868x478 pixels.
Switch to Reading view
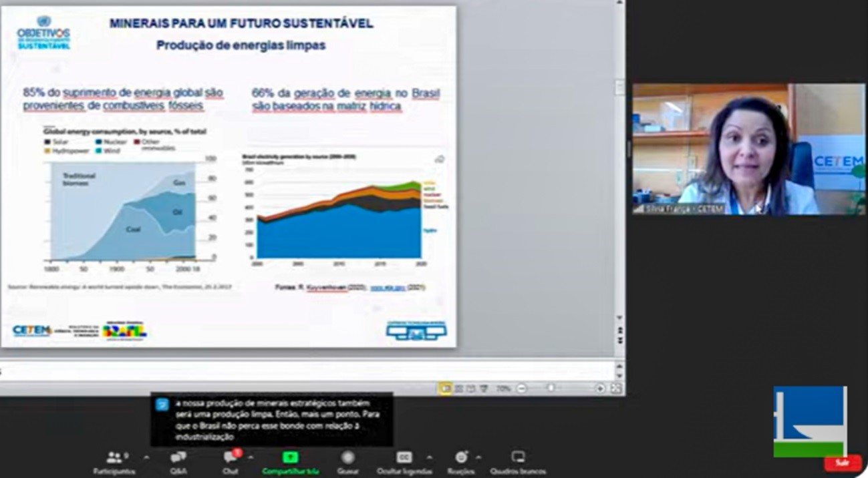[x=471, y=389]
